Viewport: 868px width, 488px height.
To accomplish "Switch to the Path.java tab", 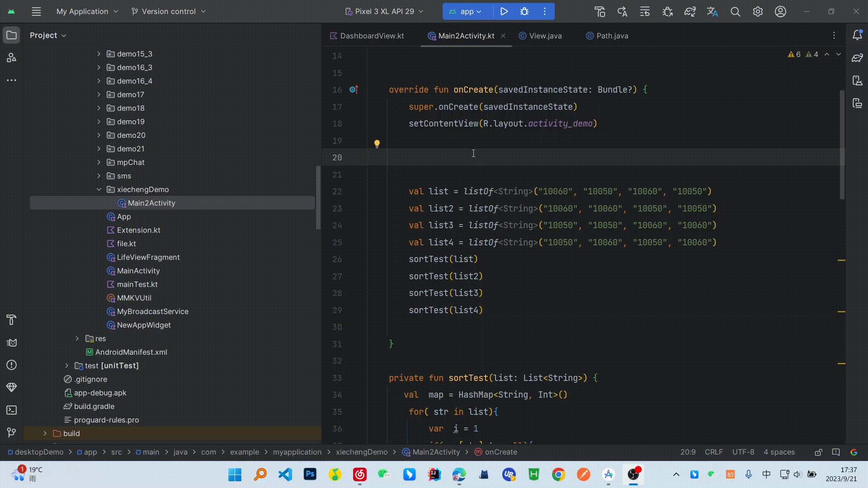I will click(x=612, y=36).
